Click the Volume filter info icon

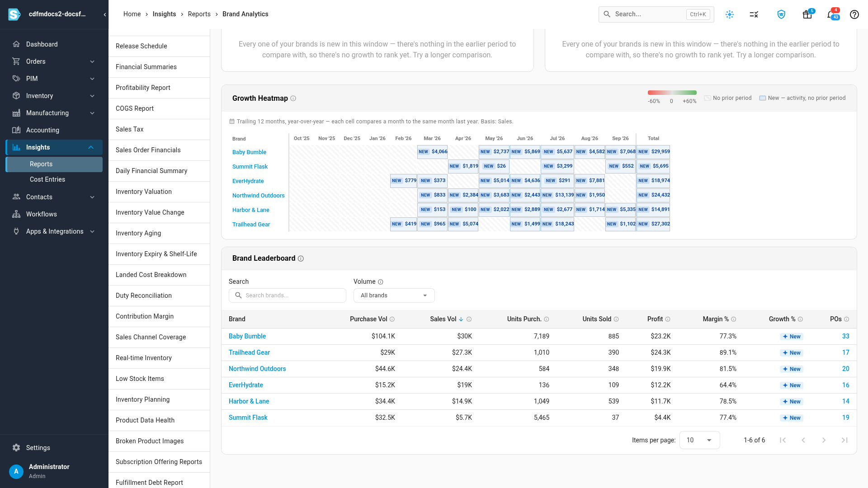(381, 282)
